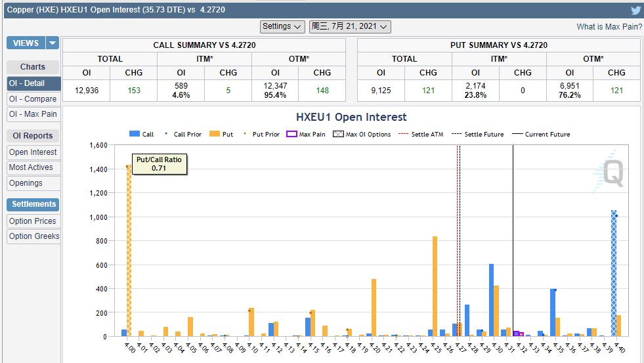Screen dimensions: 644x363
Task: Select OI - Max Pain chart
Action: 33,114
